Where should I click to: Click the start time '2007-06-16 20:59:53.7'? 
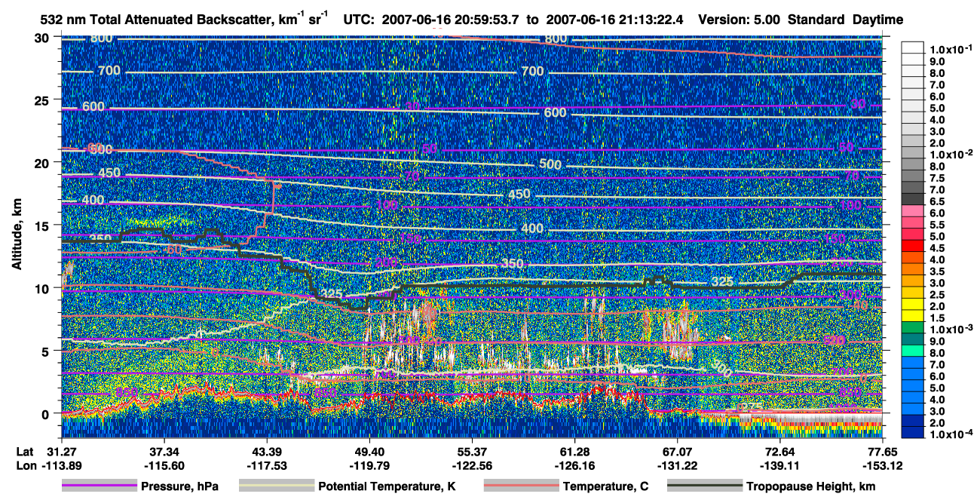[x=450, y=20]
